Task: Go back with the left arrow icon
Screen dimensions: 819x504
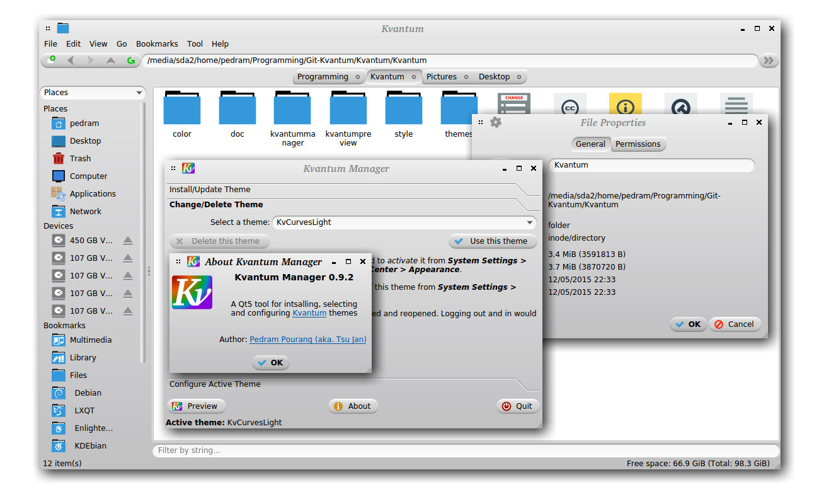Action: (x=71, y=60)
